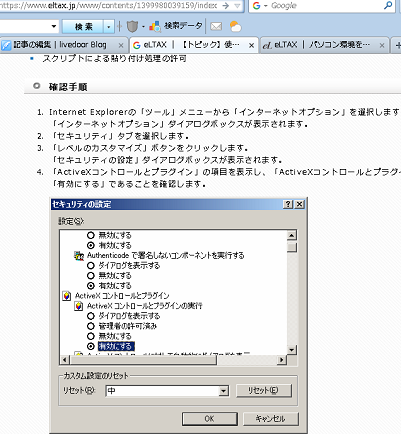Switch to the eLTAX 【トピック】 tab
This screenshot has height=434, width=401.
tap(192, 45)
